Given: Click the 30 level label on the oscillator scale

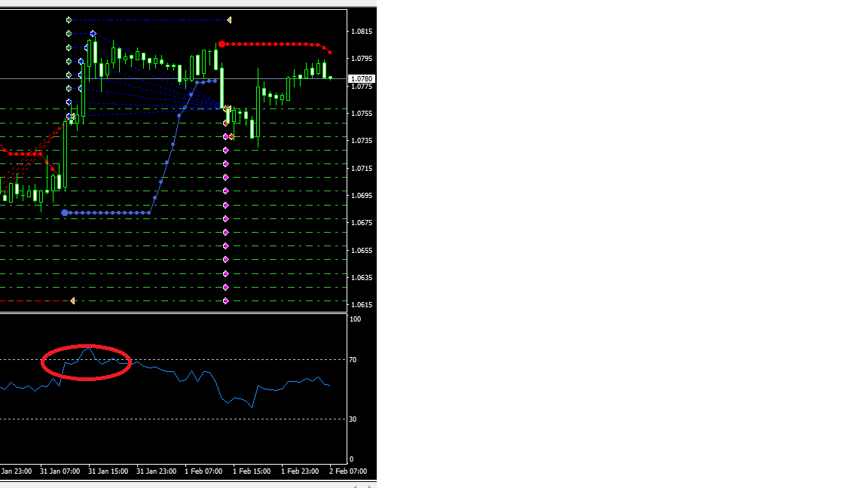Looking at the screenshot, I should click(x=353, y=419).
